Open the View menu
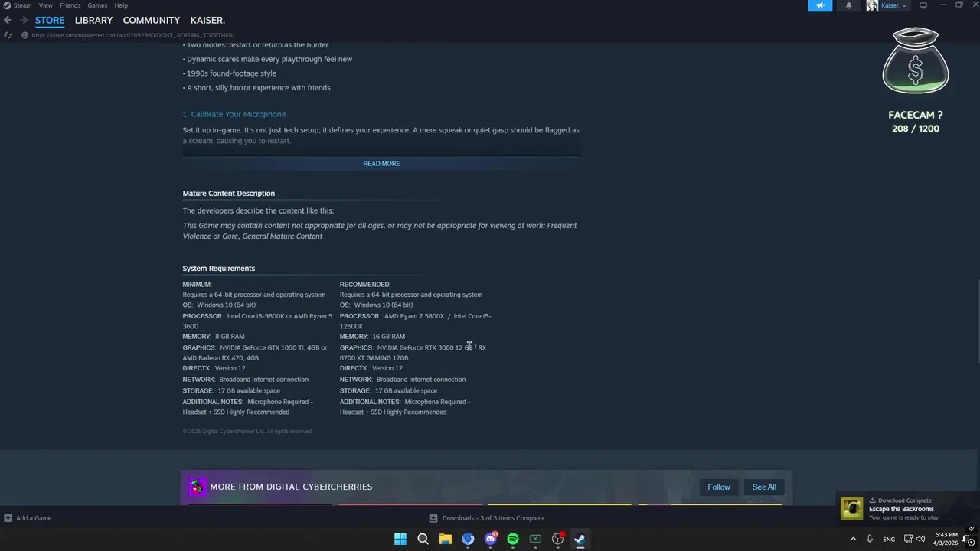 46,5
